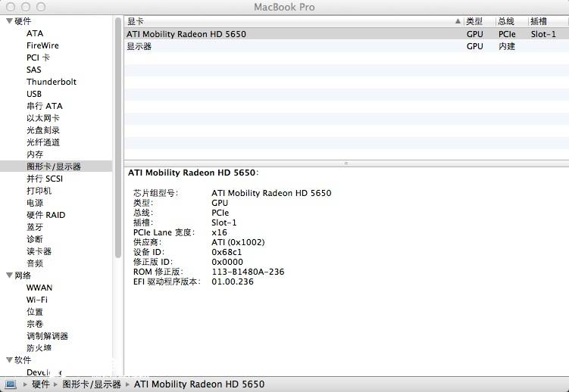Collapse the 网络 network section triangle
Viewport: 569px width, 392px height.
point(9,275)
